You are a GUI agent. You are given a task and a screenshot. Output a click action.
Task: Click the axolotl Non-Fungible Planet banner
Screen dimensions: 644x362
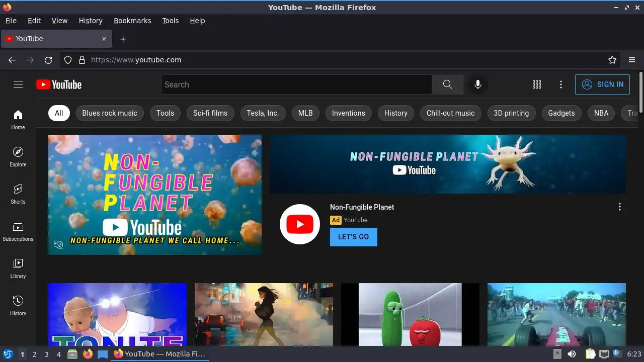tap(448, 164)
